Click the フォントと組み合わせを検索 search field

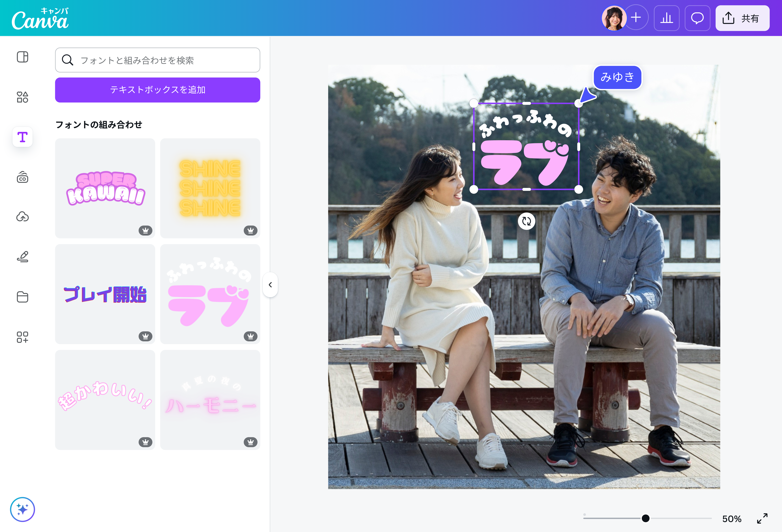click(158, 60)
